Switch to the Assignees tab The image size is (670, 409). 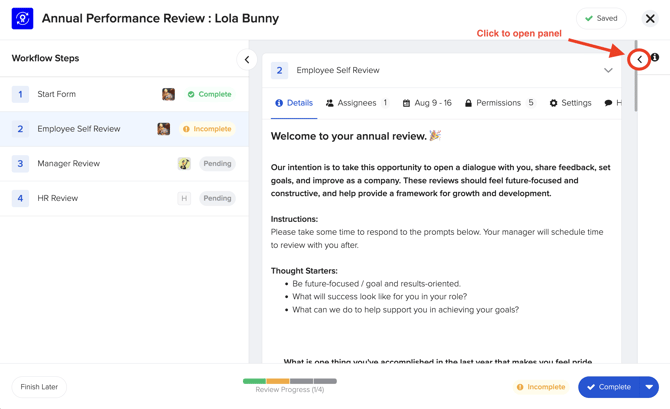(356, 103)
